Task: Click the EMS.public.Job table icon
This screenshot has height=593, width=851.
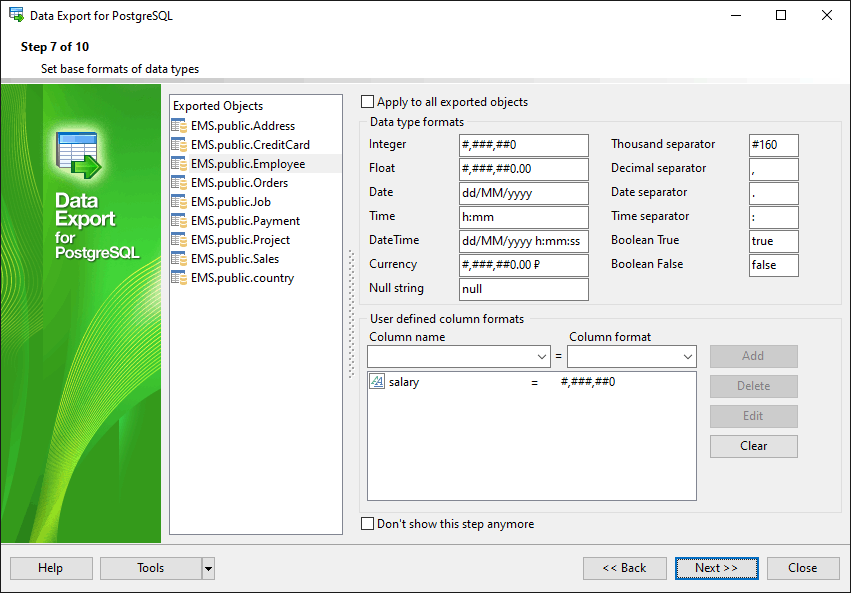Action: point(179,202)
